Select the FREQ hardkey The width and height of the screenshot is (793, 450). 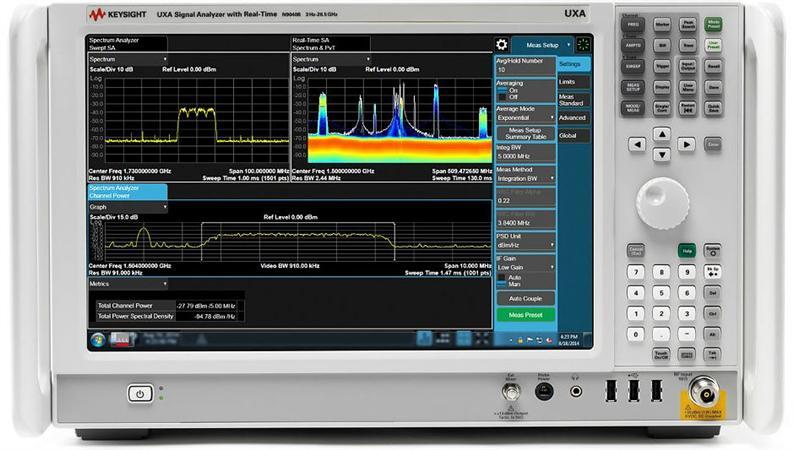633,24
